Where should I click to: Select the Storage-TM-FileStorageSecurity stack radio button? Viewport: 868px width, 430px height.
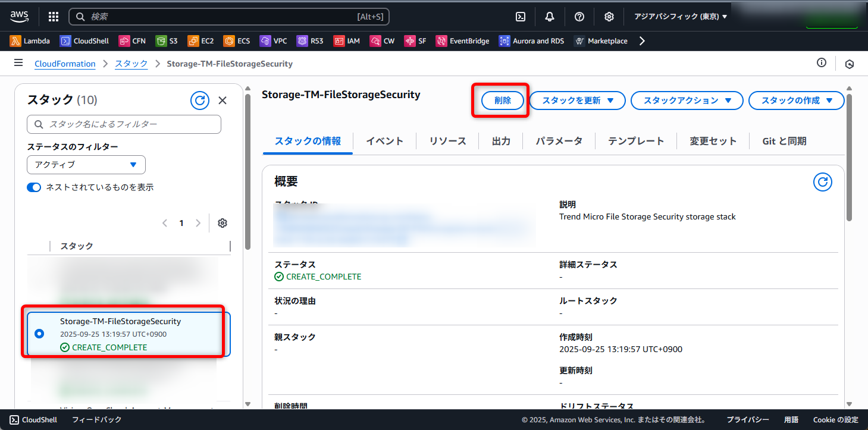[x=39, y=334]
